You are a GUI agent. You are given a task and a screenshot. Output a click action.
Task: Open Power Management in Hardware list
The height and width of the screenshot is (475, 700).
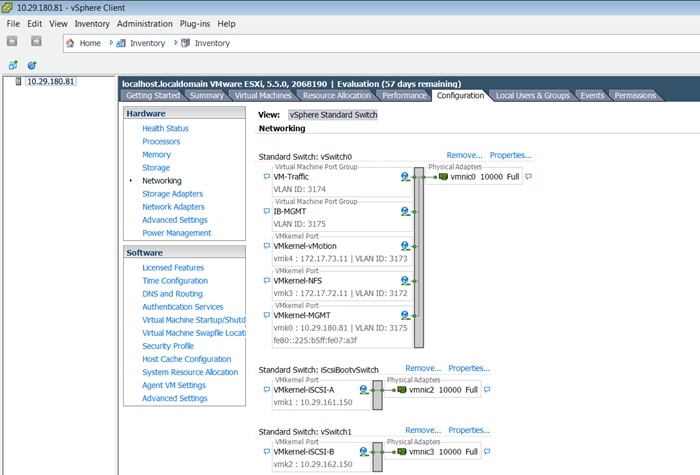pos(176,233)
